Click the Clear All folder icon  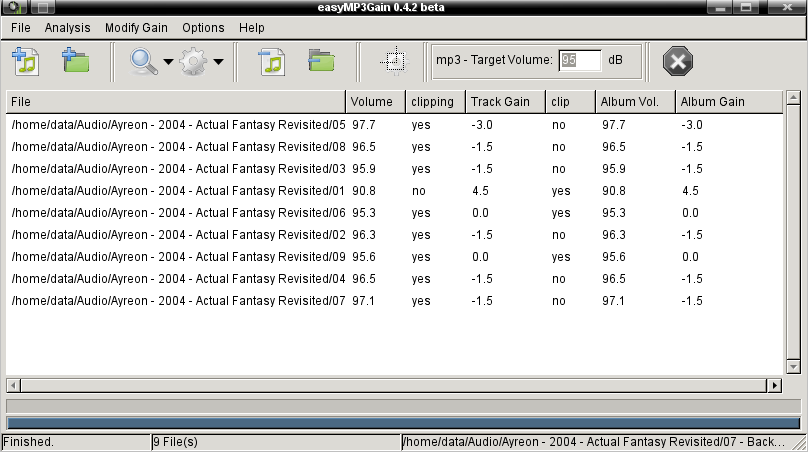(x=322, y=62)
